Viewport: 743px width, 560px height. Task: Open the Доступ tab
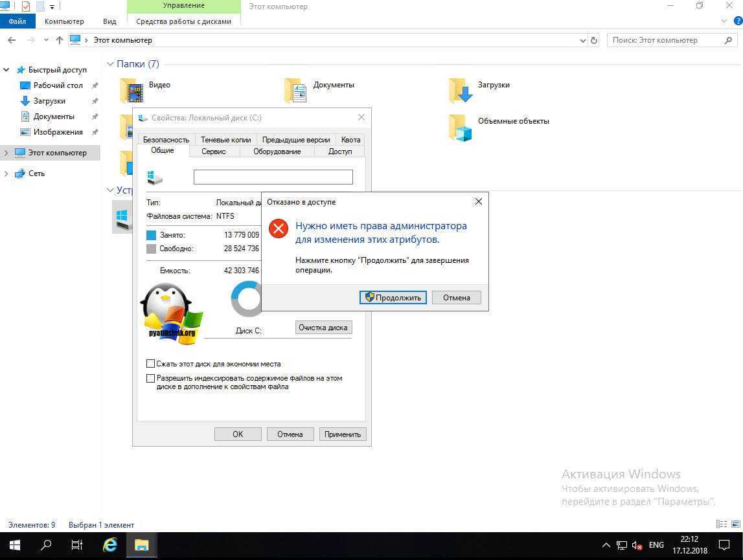340,151
